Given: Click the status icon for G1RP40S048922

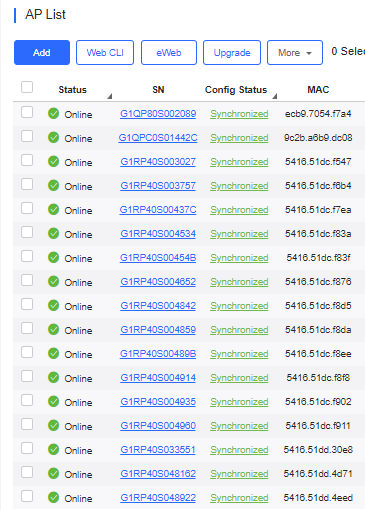Looking at the screenshot, I should [x=53, y=498].
